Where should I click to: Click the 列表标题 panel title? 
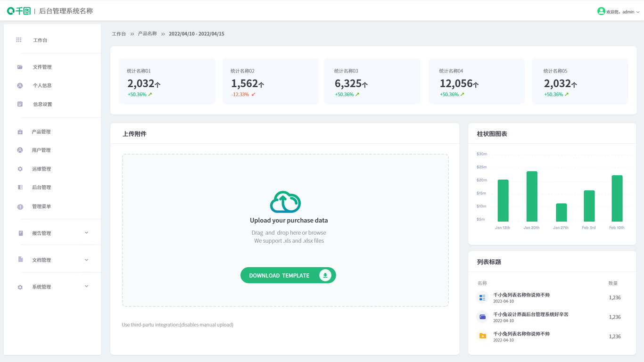[x=489, y=262]
